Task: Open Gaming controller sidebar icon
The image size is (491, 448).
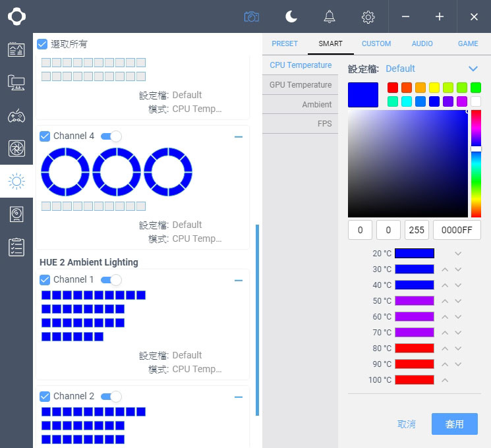Action: (x=16, y=116)
